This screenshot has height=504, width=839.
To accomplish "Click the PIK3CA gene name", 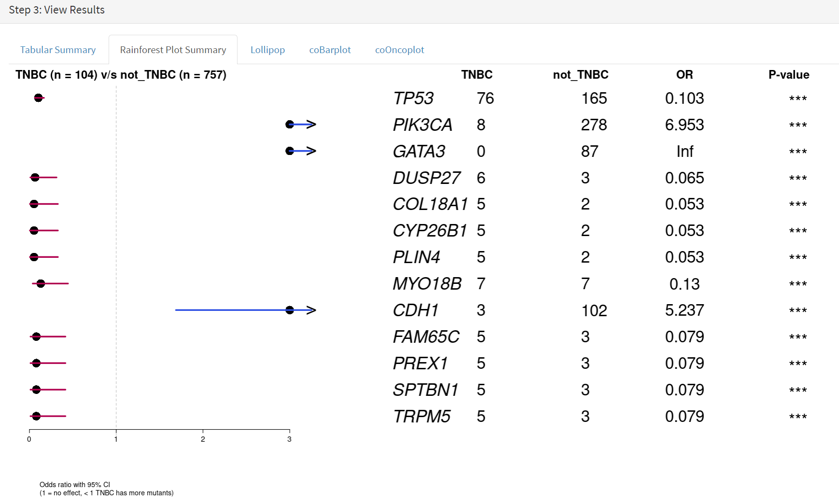I will (422, 125).
